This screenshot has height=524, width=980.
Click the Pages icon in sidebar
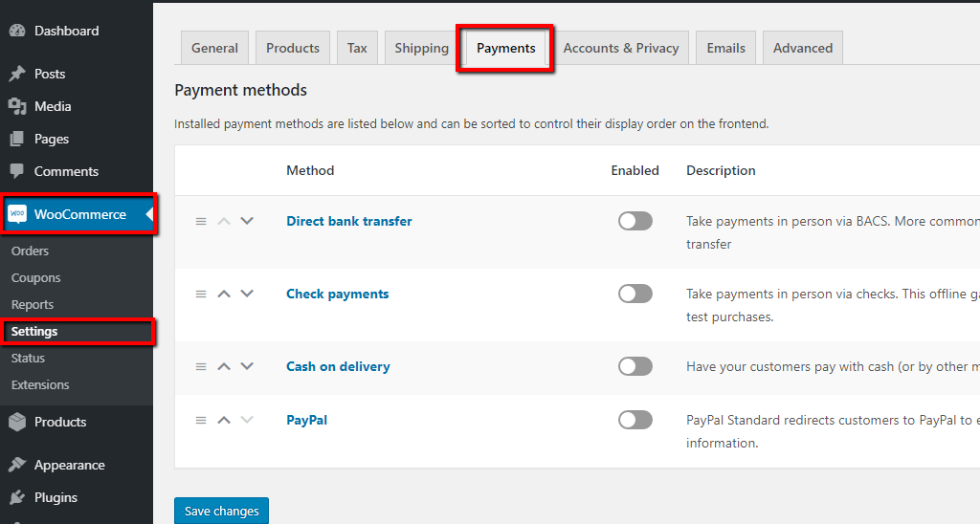pos(17,139)
